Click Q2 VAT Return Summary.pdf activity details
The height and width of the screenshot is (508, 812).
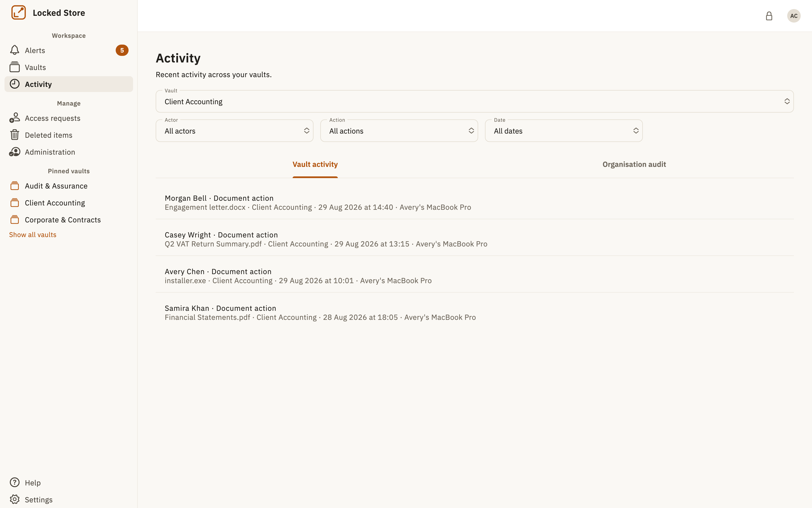coord(326,244)
